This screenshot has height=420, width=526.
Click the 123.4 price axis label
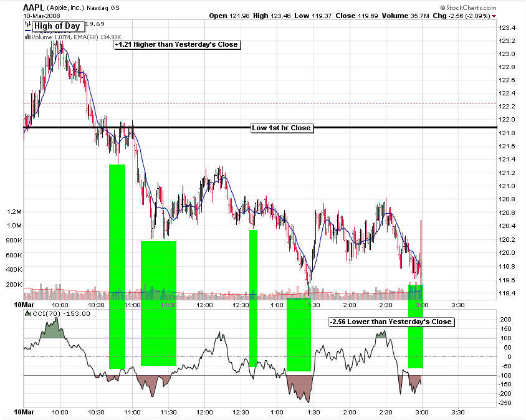coord(507,28)
